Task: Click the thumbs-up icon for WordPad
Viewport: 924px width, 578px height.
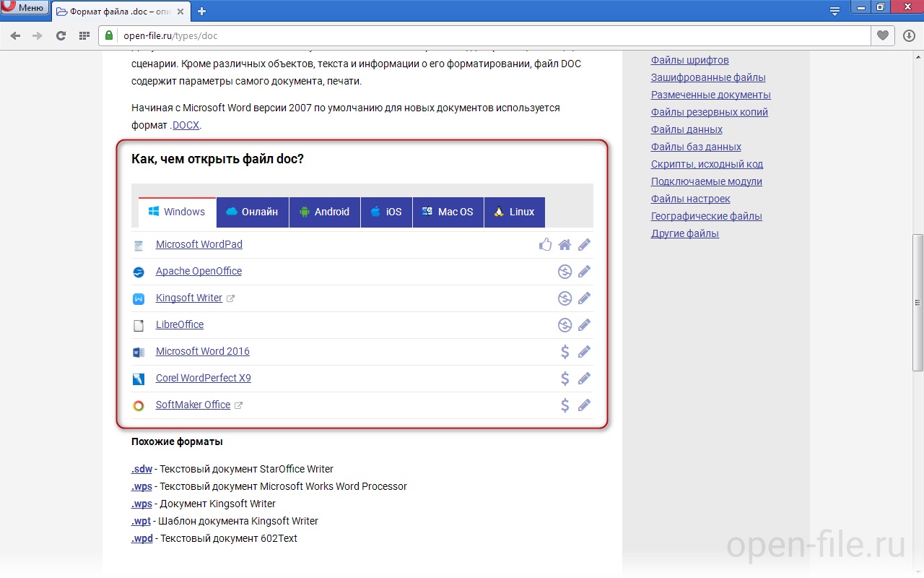Action: click(546, 244)
